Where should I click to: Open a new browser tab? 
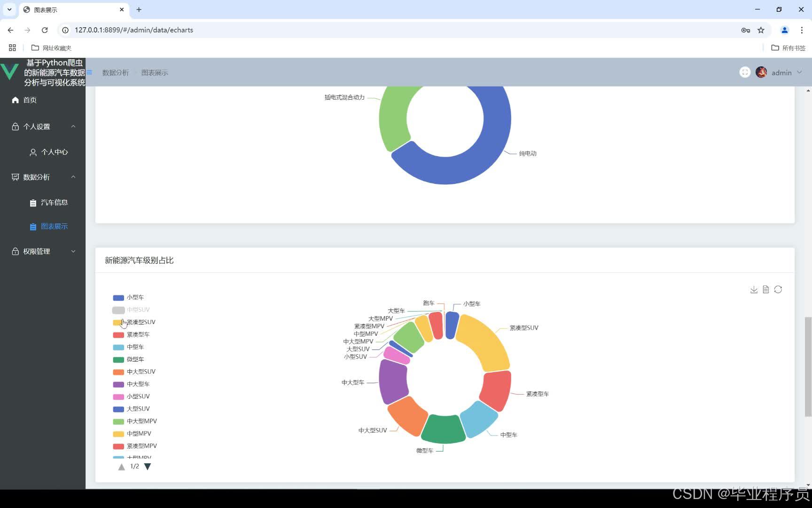tap(139, 9)
